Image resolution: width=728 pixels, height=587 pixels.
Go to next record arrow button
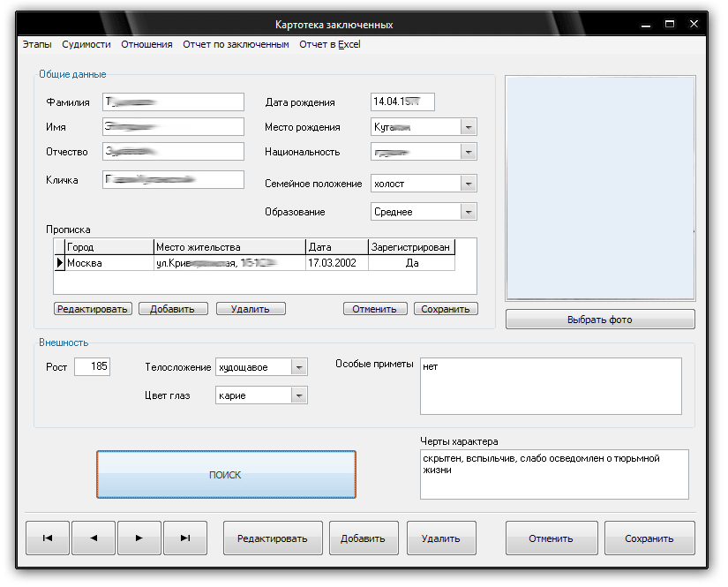(x=139, y=538)
